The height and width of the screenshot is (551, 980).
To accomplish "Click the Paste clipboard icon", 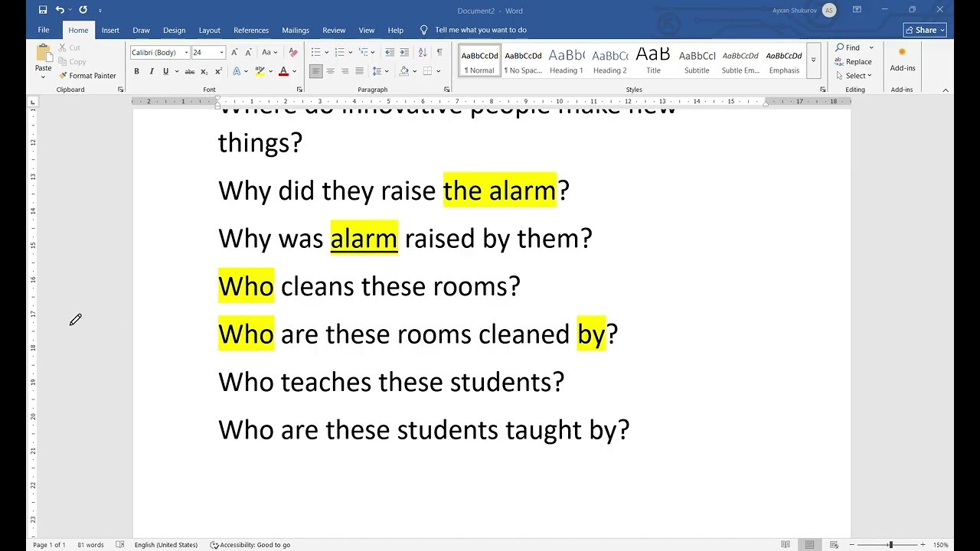I will 44,53.
